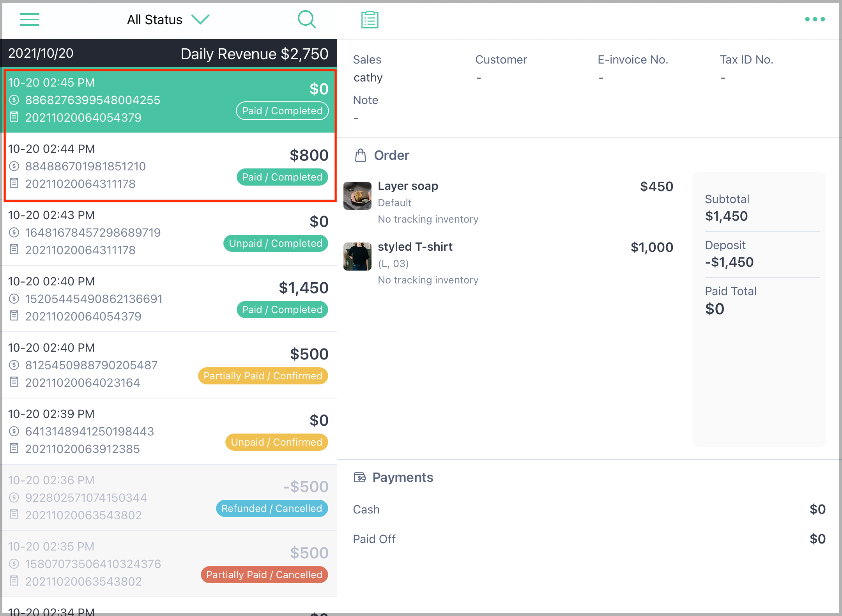This screenshot has width=842, height=616.
Task: Expand the All Status dropdown
Action: [168, 19]
